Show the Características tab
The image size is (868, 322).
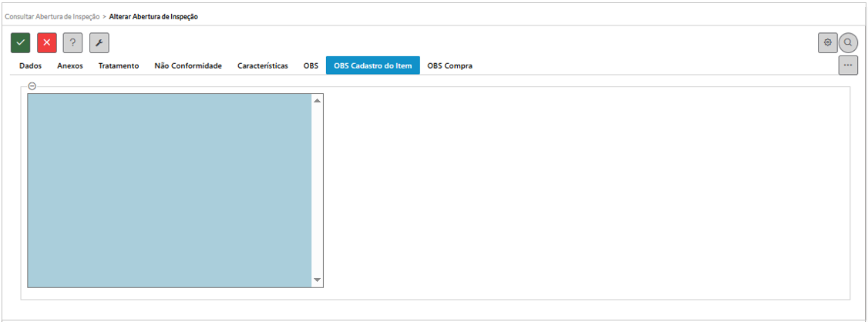pos(262,66)
